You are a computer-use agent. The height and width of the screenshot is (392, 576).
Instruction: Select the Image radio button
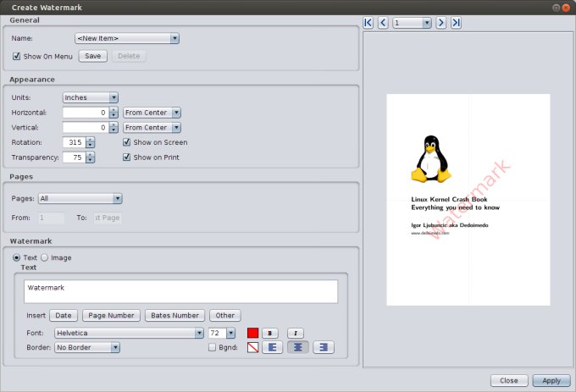pyautogui.click(x=45, y=257)
